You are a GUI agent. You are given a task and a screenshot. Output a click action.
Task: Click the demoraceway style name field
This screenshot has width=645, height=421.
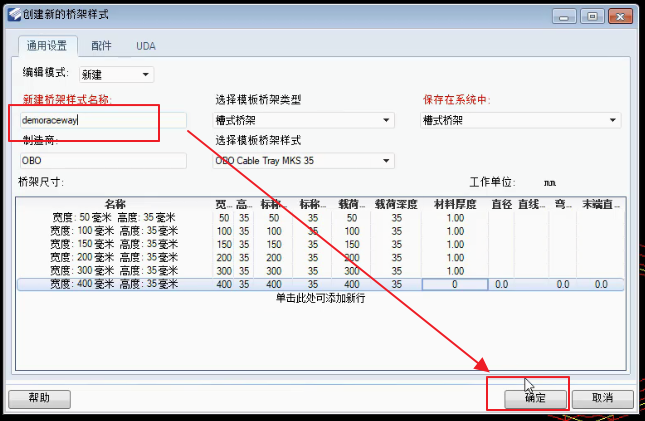[103, 120]
